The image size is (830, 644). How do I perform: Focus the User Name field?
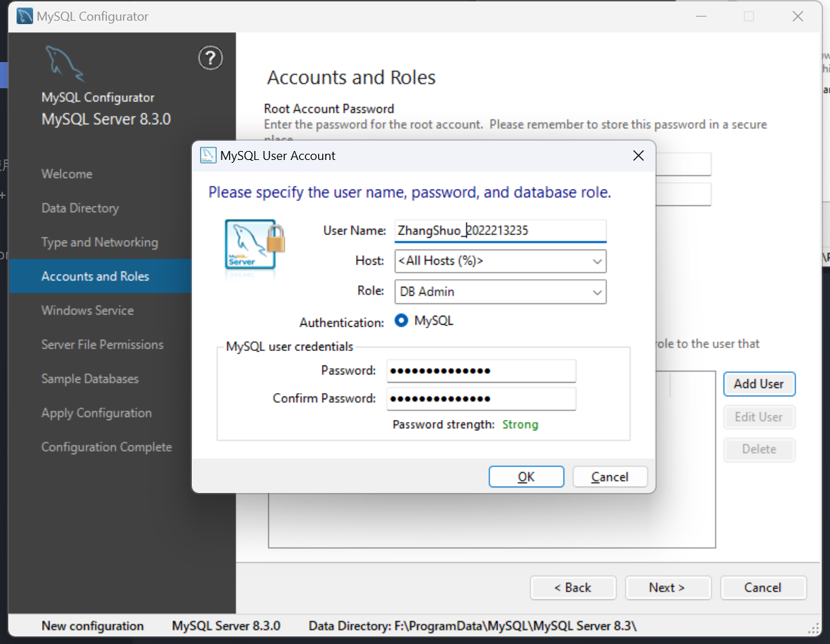tap(501, 231)
